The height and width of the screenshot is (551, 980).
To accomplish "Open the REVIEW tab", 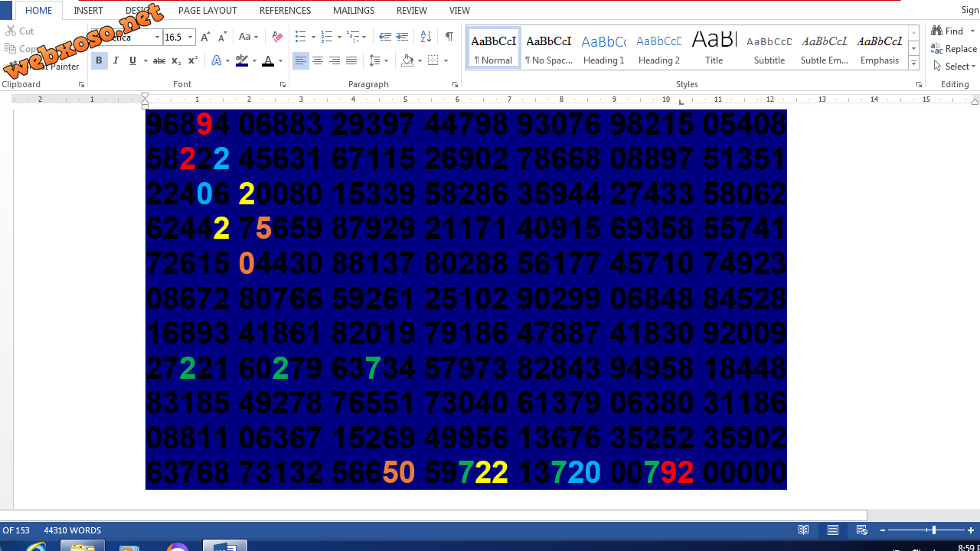I will (412, 11).
